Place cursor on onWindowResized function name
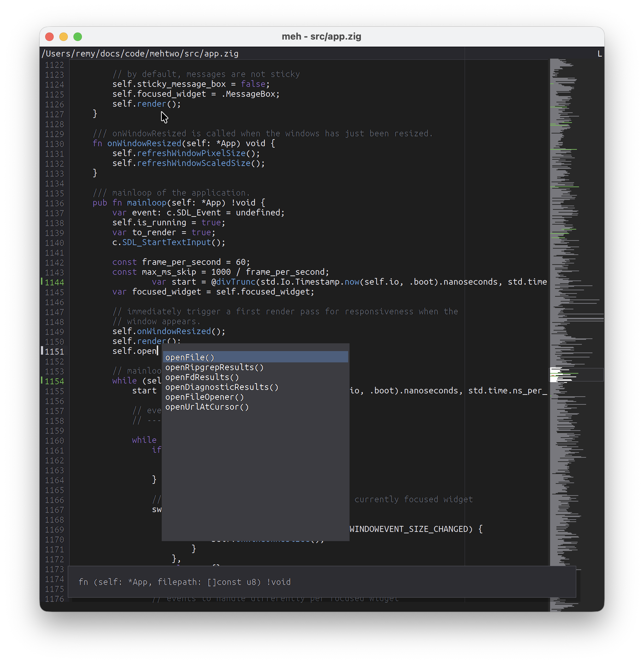The height and width of the screenshot is (664, 644). coord(144,143)
